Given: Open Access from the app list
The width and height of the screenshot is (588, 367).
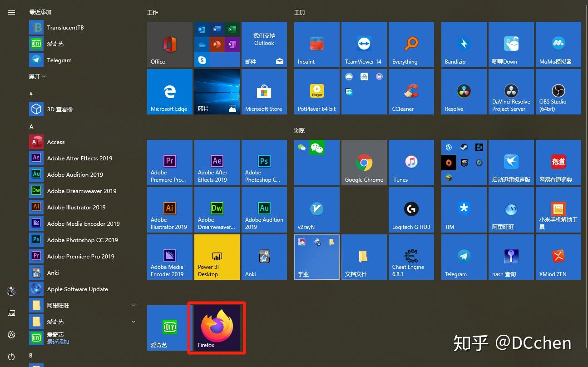Looking at the screenshot, I should [83, 142].
